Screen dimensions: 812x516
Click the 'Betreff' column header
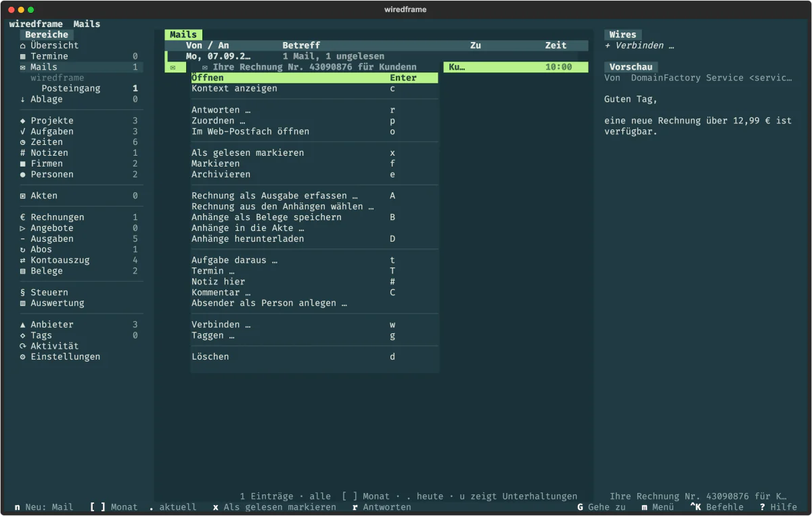(x=301, y=45)
